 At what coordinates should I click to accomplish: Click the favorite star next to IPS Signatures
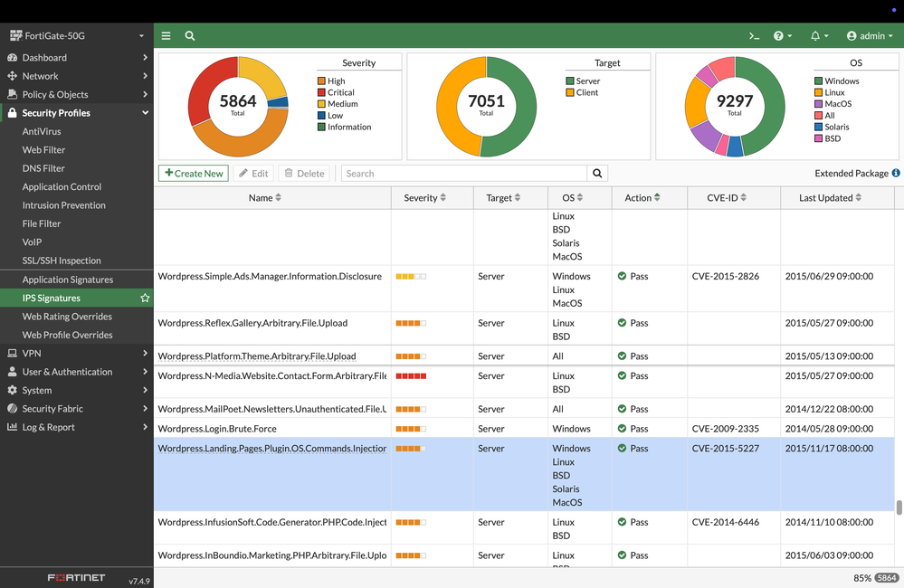tap(145, 299)
